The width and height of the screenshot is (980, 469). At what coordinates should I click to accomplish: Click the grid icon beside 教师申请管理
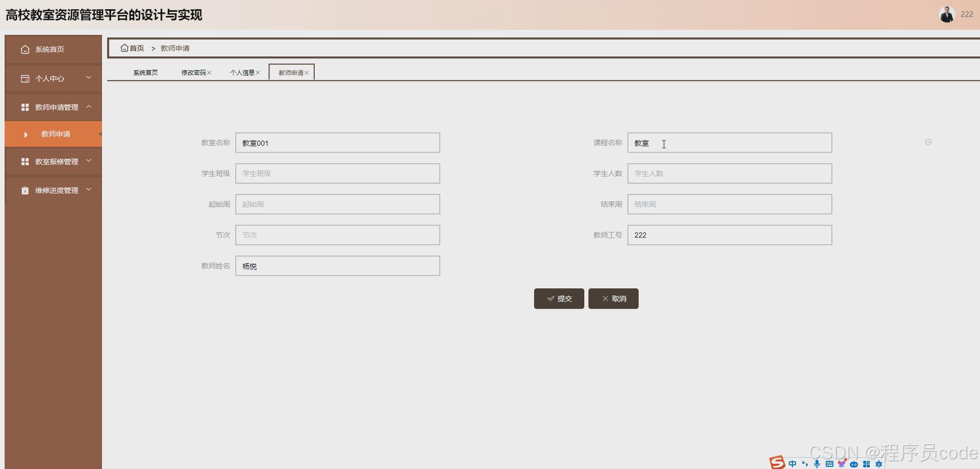coord(25,107)
